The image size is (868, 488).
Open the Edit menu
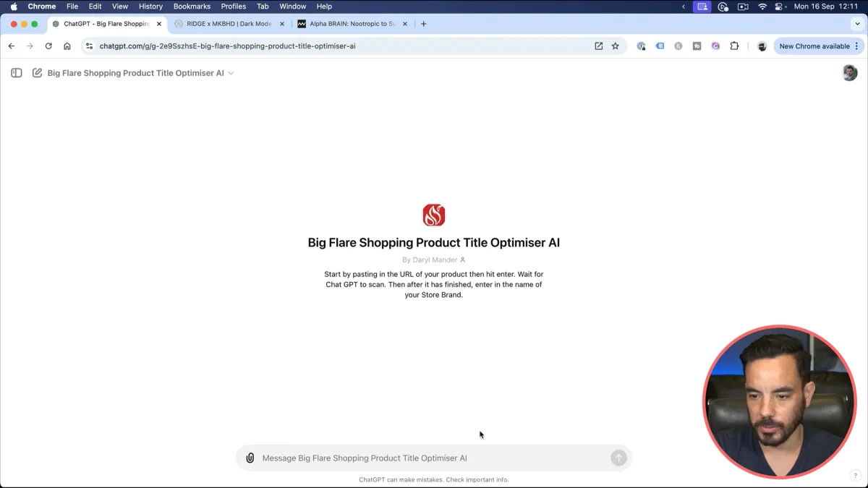pyautogui.click(x=95, y=7)
